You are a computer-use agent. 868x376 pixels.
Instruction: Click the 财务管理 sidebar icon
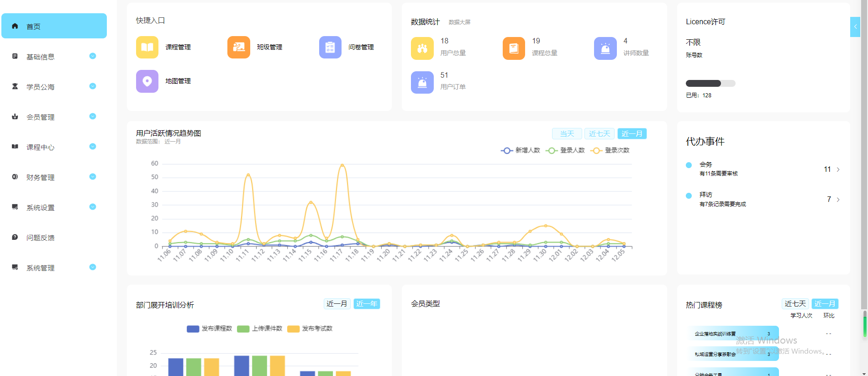coord(15,177)
